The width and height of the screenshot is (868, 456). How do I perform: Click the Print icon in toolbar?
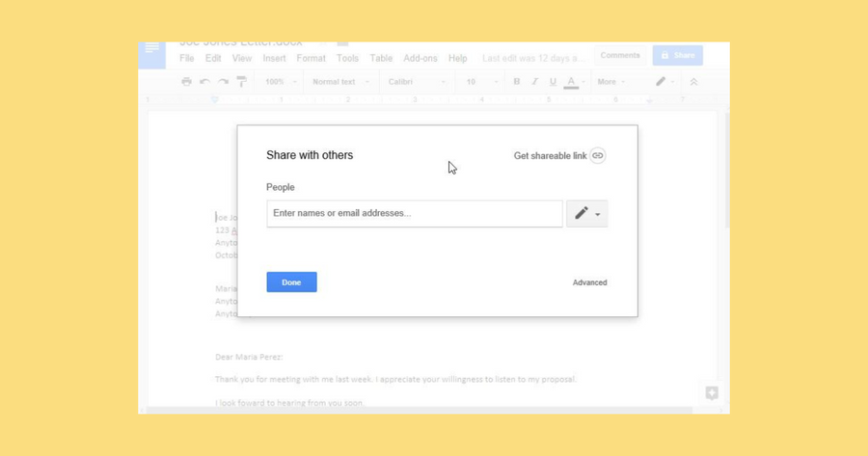[186, 82]
